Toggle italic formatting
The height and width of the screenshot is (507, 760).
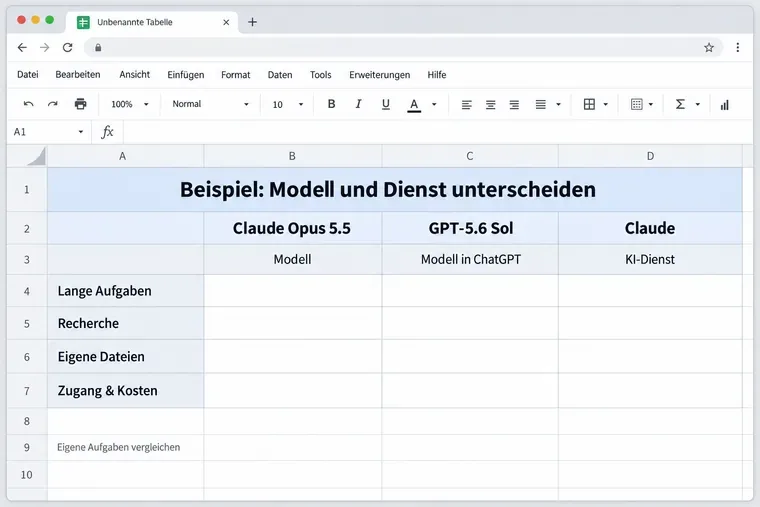[x=358, y=104]
